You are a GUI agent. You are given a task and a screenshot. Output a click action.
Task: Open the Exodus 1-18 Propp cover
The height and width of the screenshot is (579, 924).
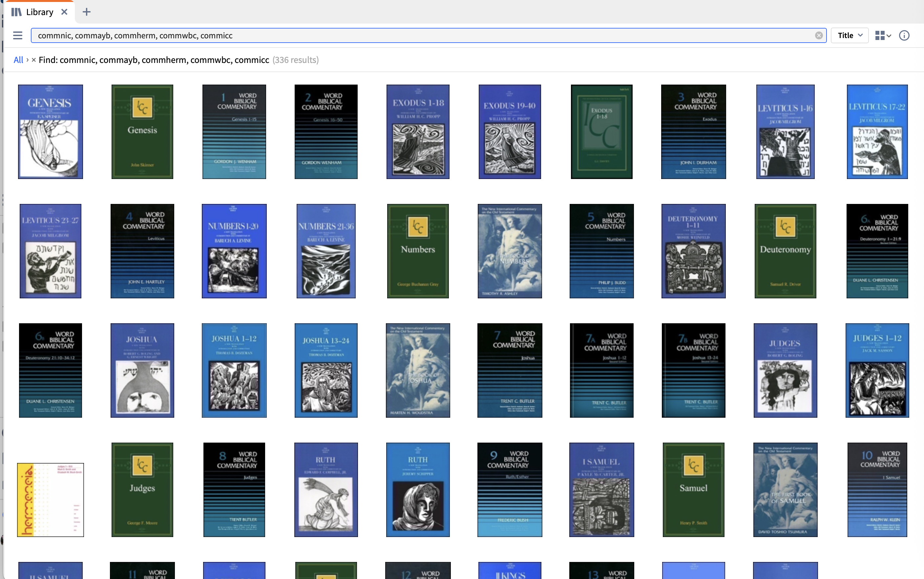pos(418,132)
